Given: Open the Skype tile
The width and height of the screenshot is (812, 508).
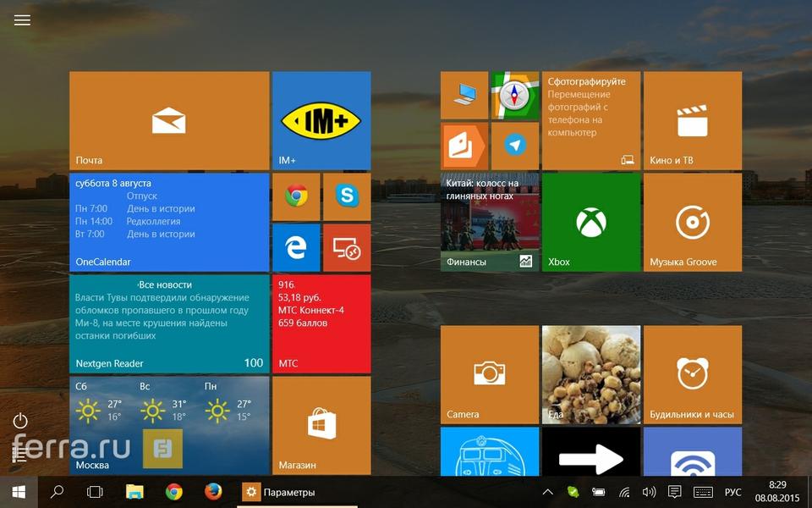Looking at the screenshot, I should pyautogui.click(x=347, y=196).
